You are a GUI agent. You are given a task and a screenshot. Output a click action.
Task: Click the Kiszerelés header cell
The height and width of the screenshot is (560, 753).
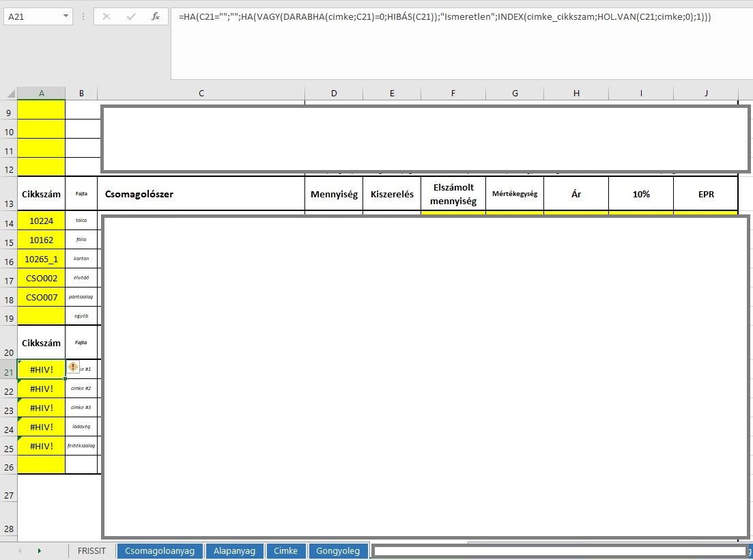coord(392,194)
